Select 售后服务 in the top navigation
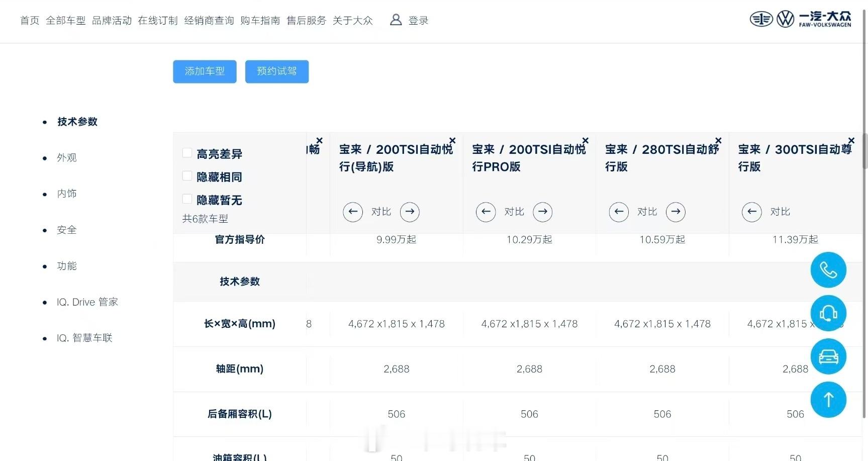The height and width of the screenshot is (461, 868). pos(307,21)
